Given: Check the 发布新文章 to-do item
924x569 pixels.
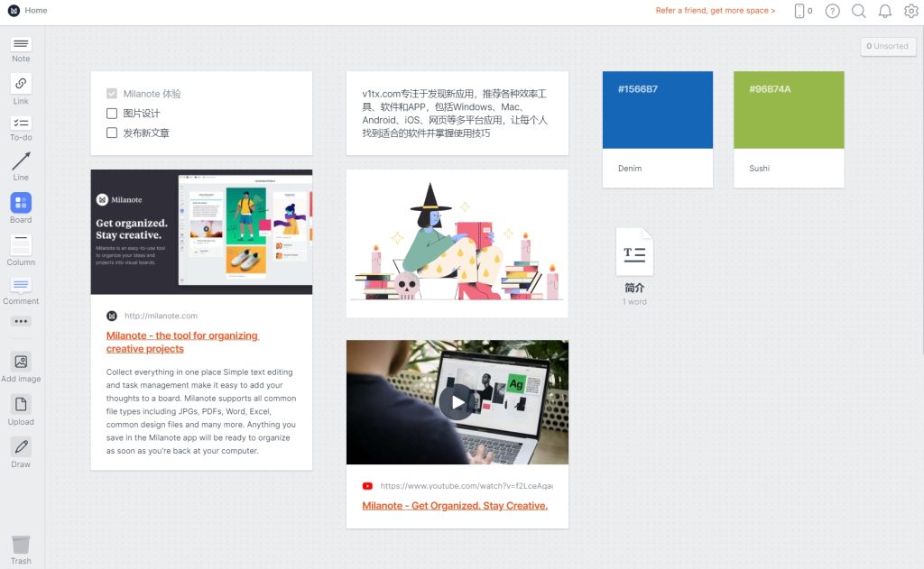Looking at the screenshot, I should click(111, 133).
